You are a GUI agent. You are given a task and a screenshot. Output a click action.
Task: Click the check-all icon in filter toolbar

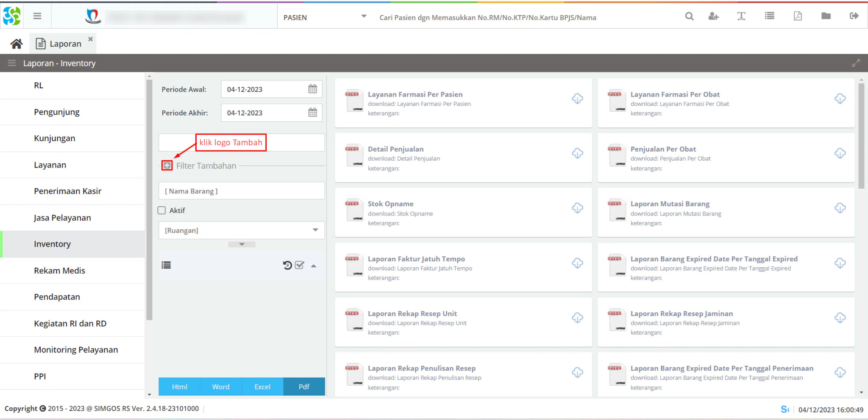(300, 265)
